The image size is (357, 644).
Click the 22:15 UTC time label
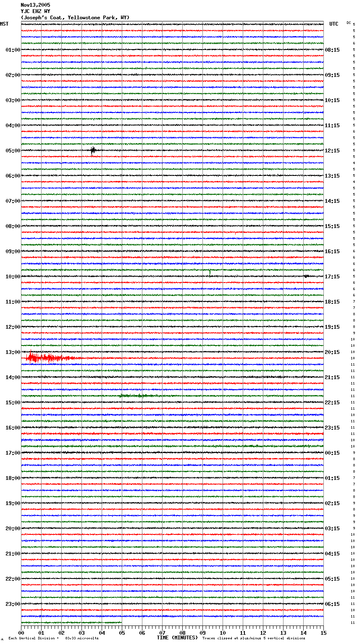pyautogui.click(x=332, y=403)
